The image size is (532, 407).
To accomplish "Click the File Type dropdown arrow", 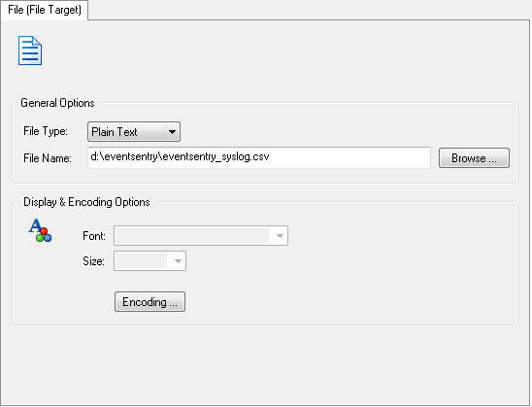I will 173,132.
